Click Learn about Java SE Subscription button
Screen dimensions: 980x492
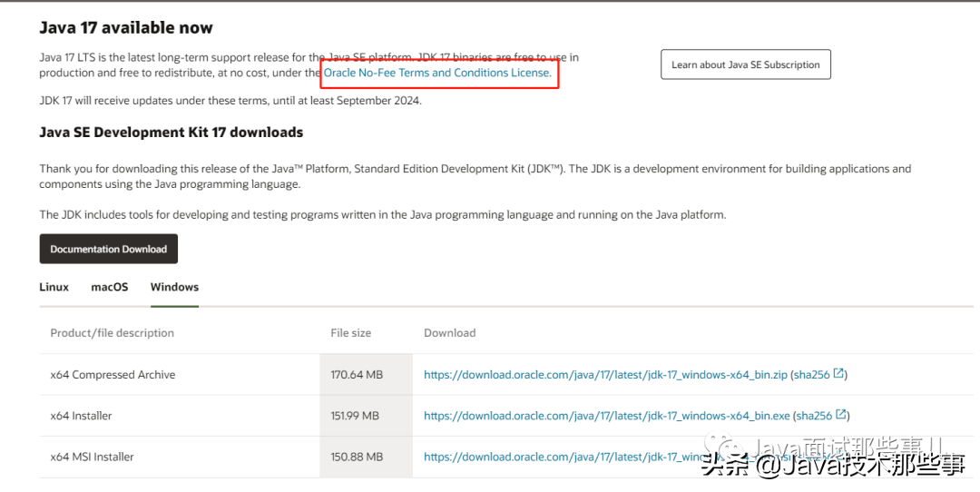coord(746,64)
